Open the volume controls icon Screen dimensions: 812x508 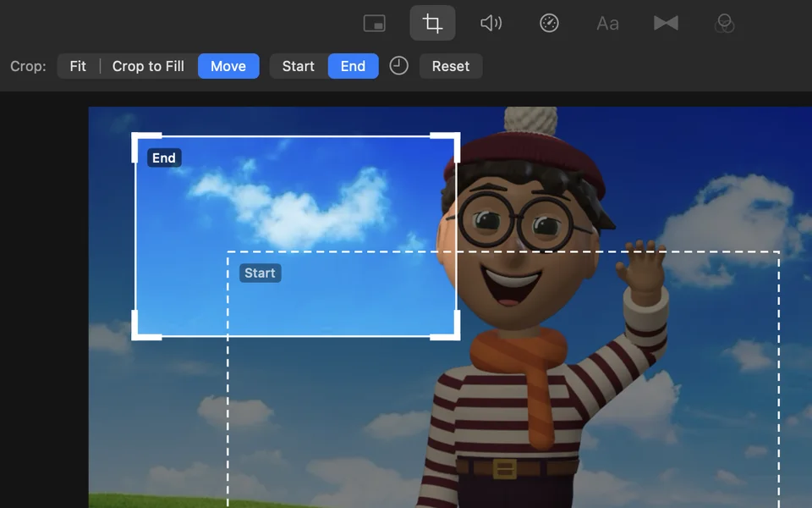click(491, 24)
